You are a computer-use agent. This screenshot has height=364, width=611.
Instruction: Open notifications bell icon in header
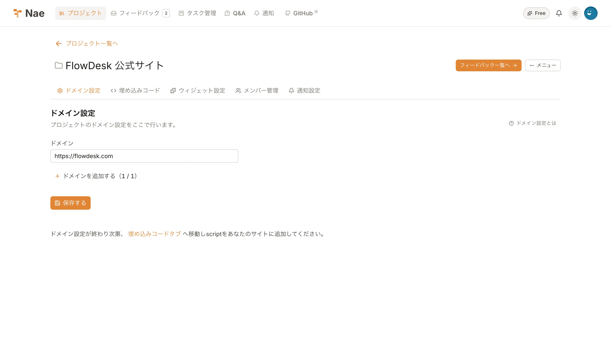[559, 13]
